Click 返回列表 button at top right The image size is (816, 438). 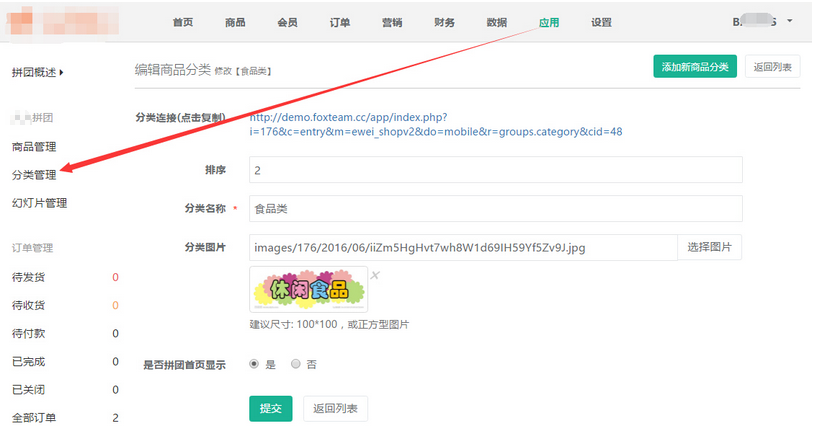point(772,67)
